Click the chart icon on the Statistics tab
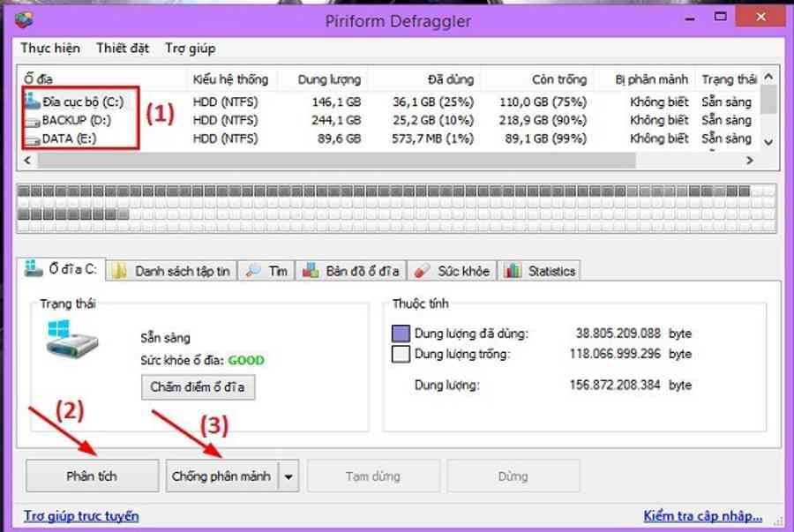 (513, 271)
